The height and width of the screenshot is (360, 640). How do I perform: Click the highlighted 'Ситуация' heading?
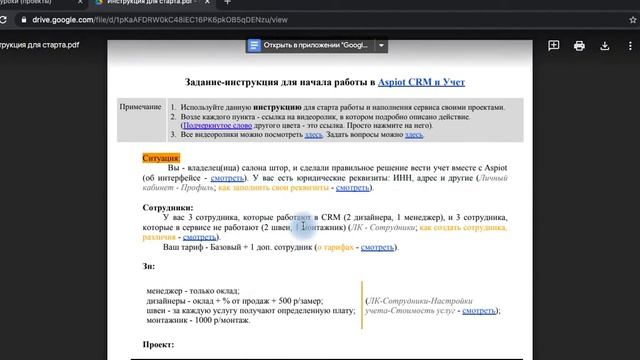tap(161, 158)
